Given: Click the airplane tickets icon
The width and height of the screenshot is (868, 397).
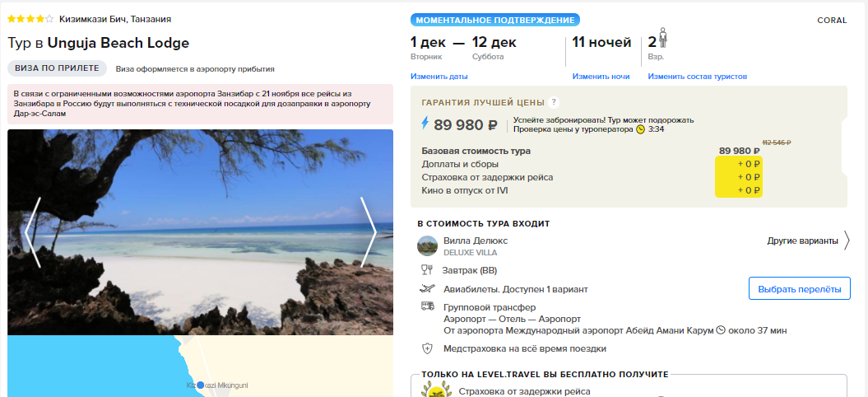Looking at the screenshot, I should click(x=427, y=289).
